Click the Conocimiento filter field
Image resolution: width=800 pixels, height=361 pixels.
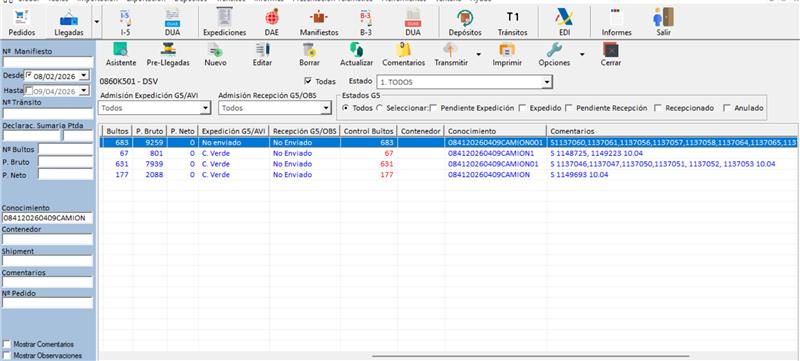tap(48, 218)
